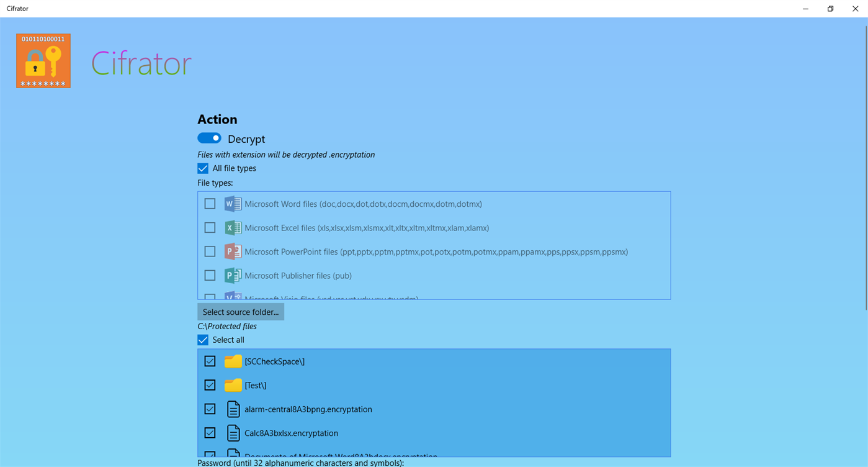This screenshot has width=868, height=467.
Task: Click the Microsoft PowerPoint files icon
Action: pyautogui.click(x=232, y=252)
